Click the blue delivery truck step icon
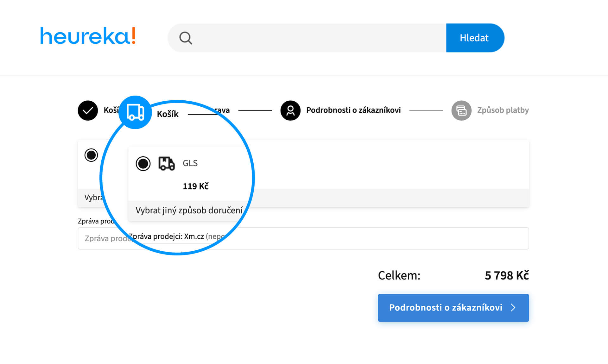The height and width of the screenshot is (364, 608). 135,112
